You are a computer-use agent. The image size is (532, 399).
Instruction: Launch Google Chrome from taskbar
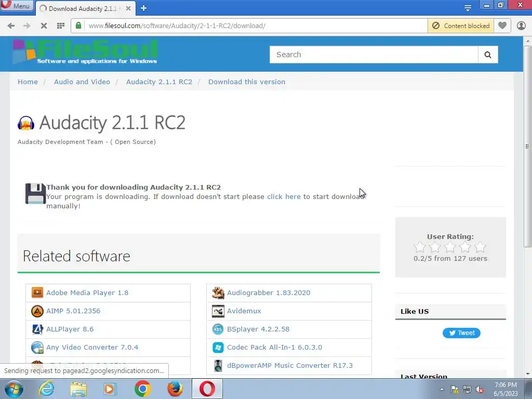[142, 389]
